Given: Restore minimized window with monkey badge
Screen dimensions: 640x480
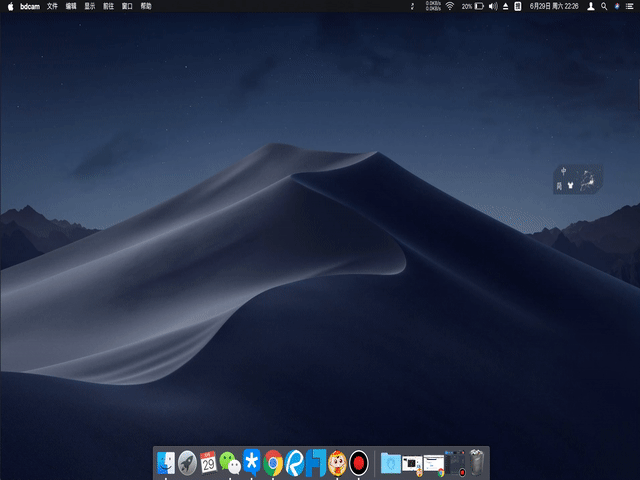Looking at the screenshot, I should click(x=412, y=465).
